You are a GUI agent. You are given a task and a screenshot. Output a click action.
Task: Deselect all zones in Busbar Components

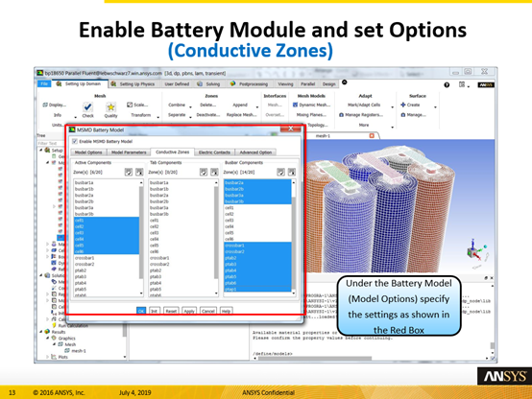point(292,172)
